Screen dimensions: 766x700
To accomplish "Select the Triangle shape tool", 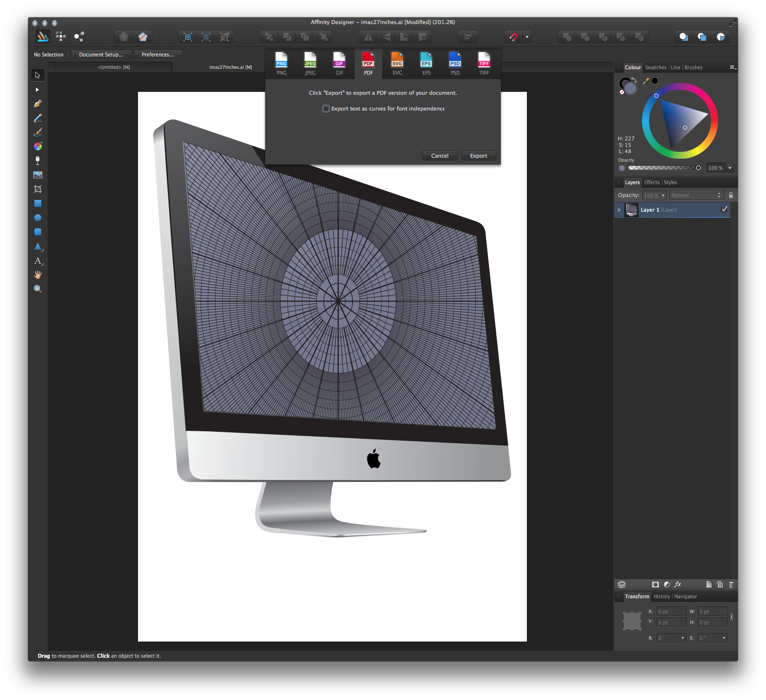I will [37, 246].
